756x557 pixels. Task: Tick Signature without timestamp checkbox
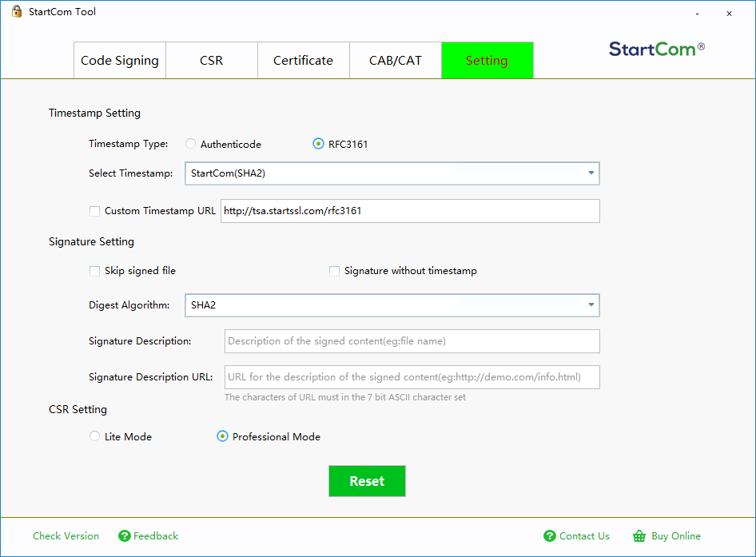click(x=334, y=271)
